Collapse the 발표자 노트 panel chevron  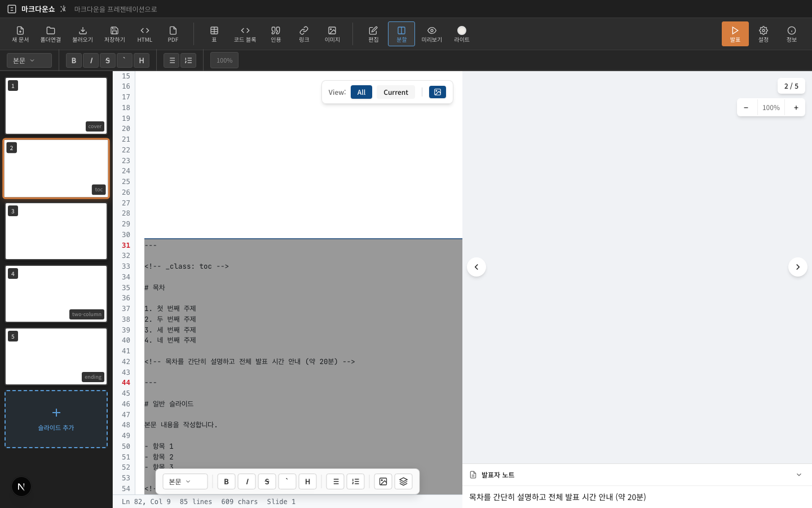pyautogui.click(x=798, y=475)
